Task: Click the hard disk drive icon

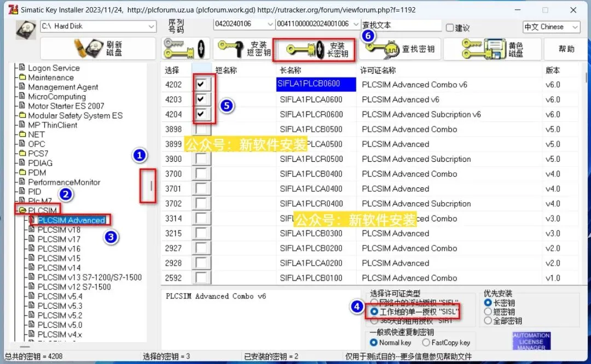Action: tap(26, 30)
